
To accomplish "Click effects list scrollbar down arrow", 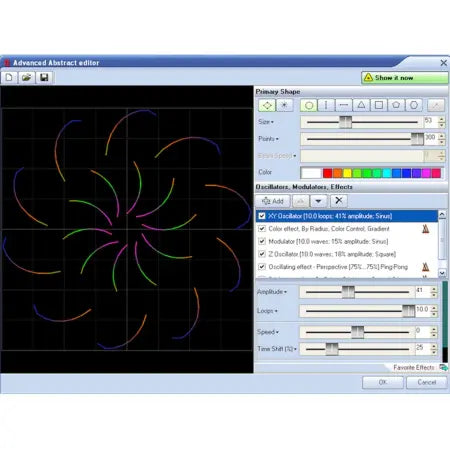I will [x=442, y=273].
